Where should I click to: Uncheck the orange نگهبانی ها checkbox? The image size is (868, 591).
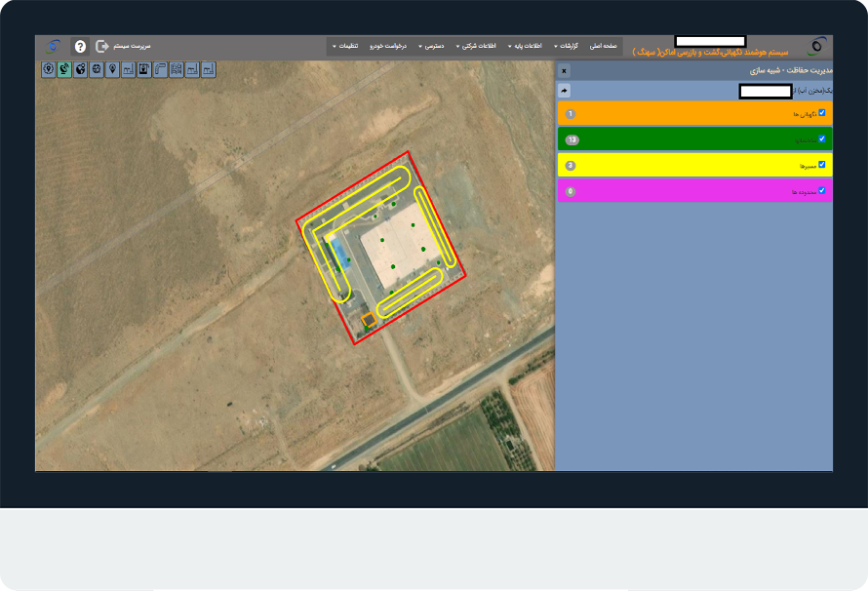coord(821,113)
